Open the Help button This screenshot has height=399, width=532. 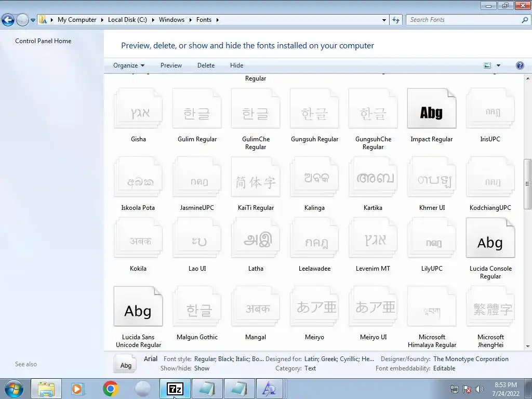[520, 65]
